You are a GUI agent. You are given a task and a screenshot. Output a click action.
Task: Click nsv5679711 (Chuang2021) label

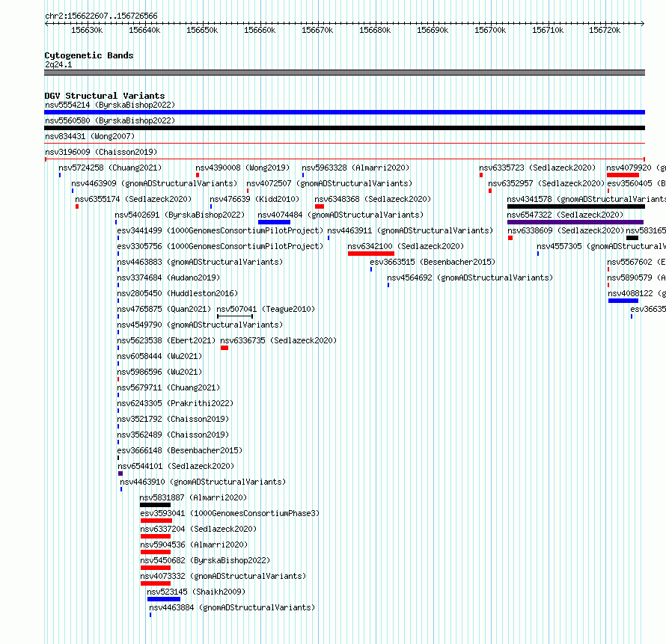pos(168,387)
